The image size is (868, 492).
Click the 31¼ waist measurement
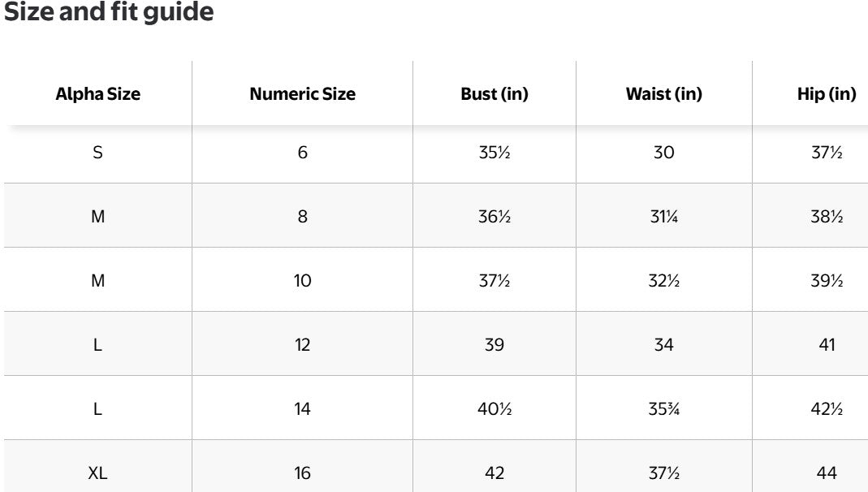(663, 217)
